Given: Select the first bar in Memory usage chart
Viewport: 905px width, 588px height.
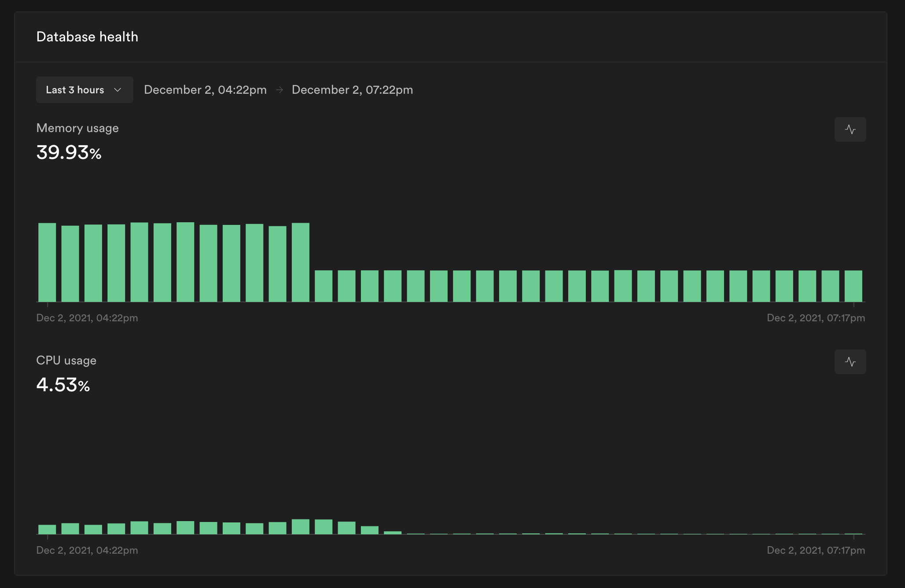Looking at the screenshot, I should click(x=47, y=262).
